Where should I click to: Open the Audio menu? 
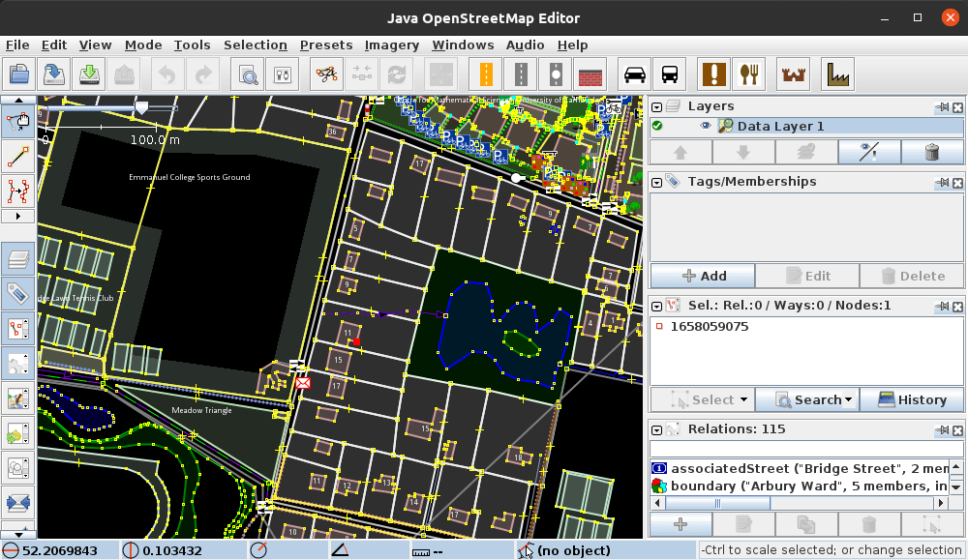coord(526,45)
